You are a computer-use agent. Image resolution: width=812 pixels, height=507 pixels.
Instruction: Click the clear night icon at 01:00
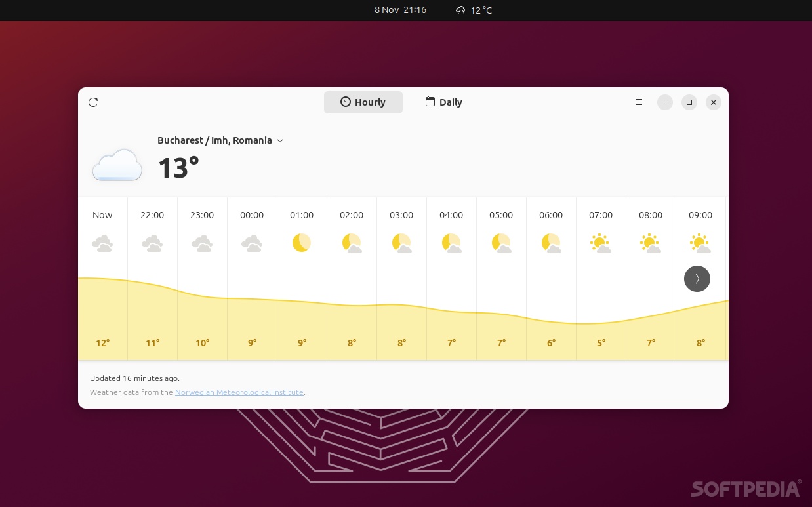click(x=302, y=243)
